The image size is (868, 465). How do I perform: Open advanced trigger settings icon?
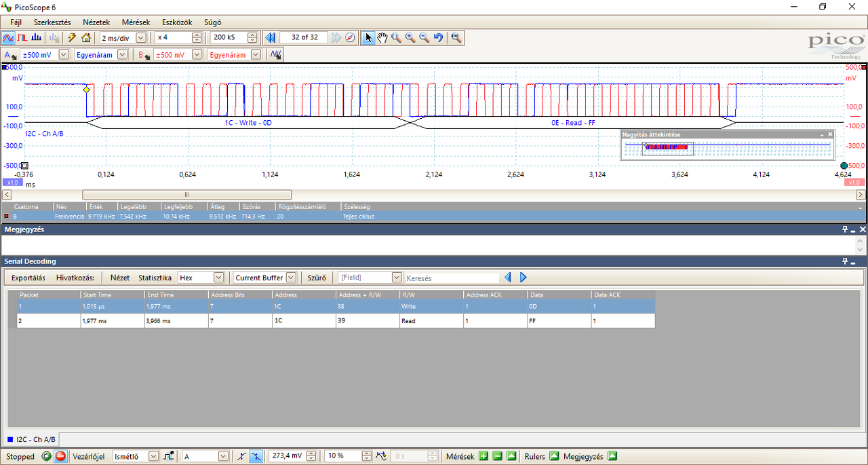tap(170, 456)
